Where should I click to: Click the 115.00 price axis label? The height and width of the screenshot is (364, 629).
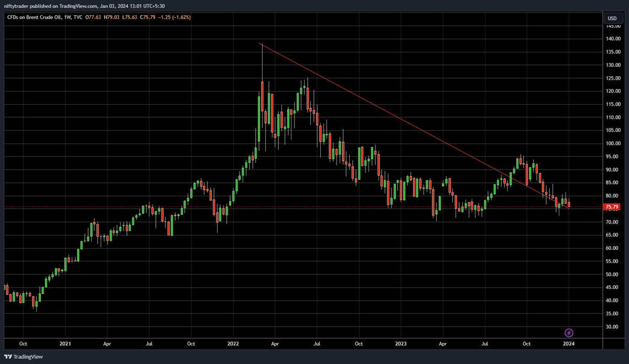click(x=612, y=104)
